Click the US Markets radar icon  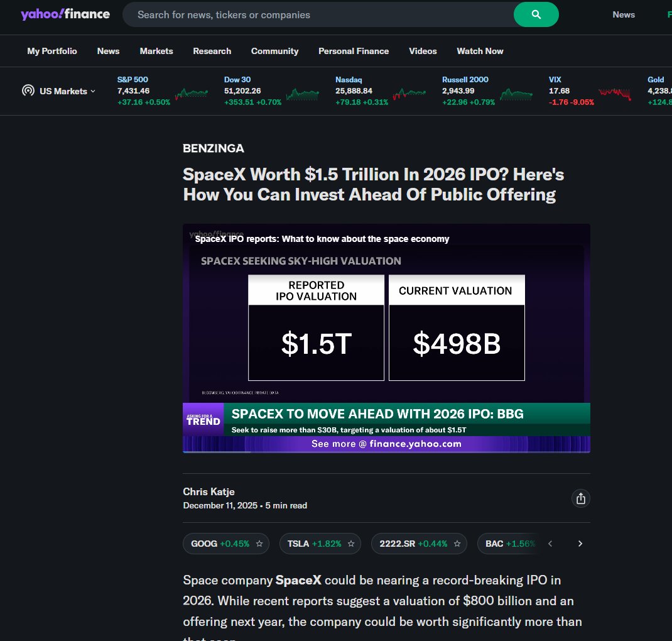(x=28, y=90)
